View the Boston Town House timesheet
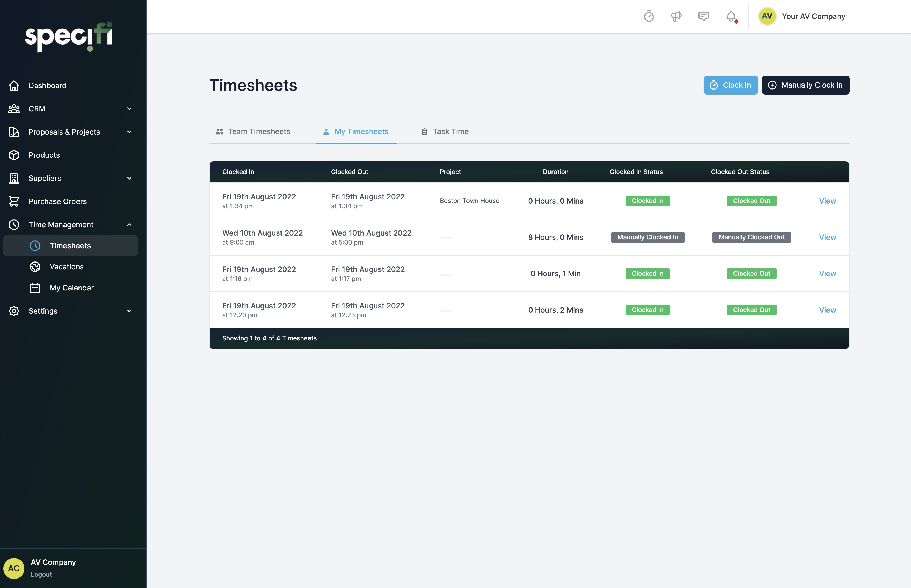 827,201
